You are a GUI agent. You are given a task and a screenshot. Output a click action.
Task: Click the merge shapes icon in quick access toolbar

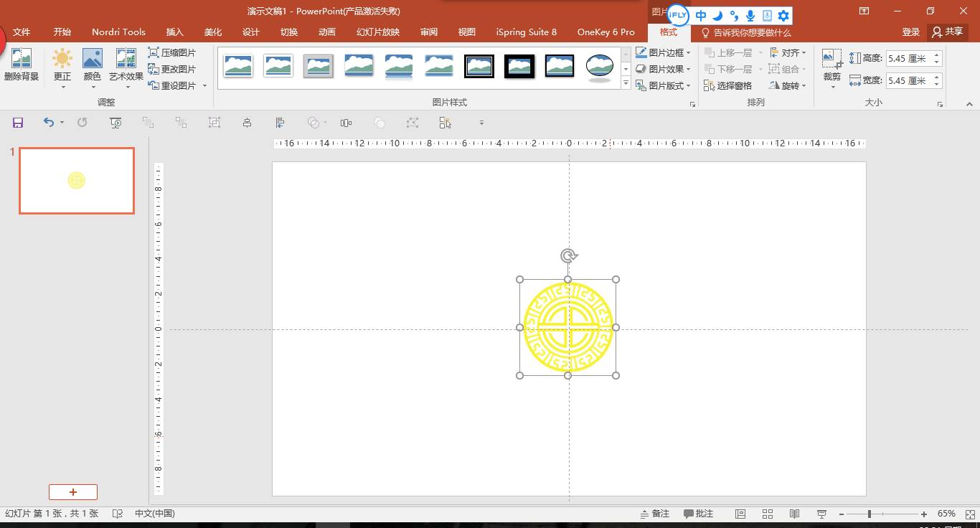click(x=313, y=123)
